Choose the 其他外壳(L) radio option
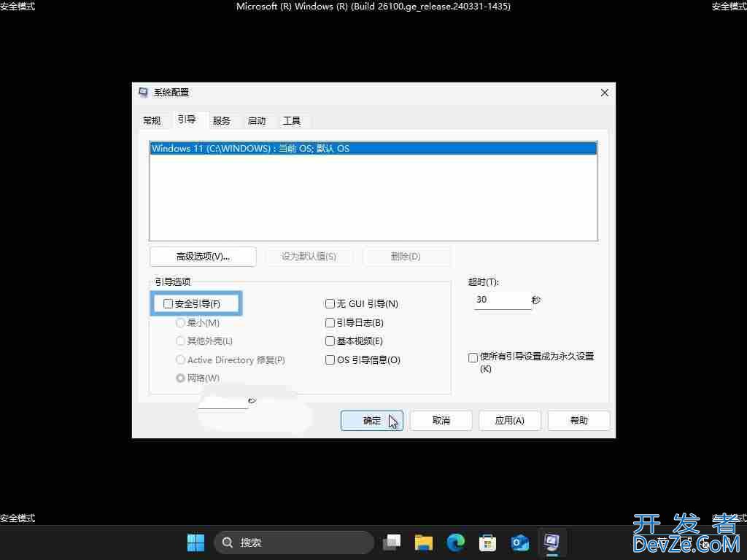This screenshot has width=747, height=560. [x=180, y=341]
